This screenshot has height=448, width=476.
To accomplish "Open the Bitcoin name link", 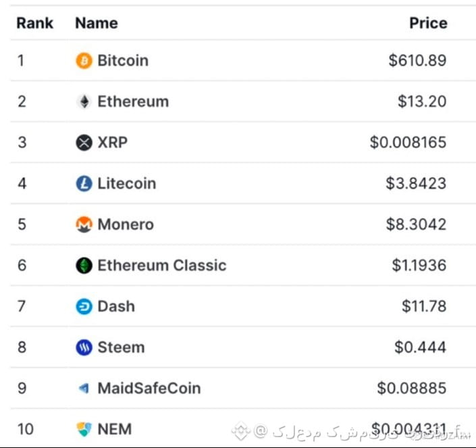I will click(x=123, y=60).
